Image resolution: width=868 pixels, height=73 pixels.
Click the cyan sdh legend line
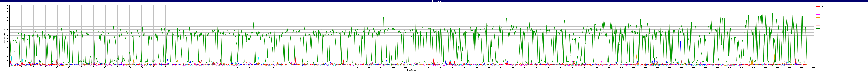(x=818, y=23)
